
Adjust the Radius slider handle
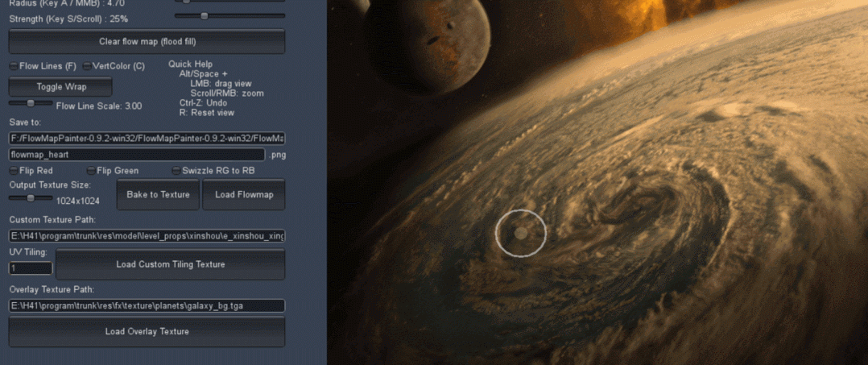[186, 1]
